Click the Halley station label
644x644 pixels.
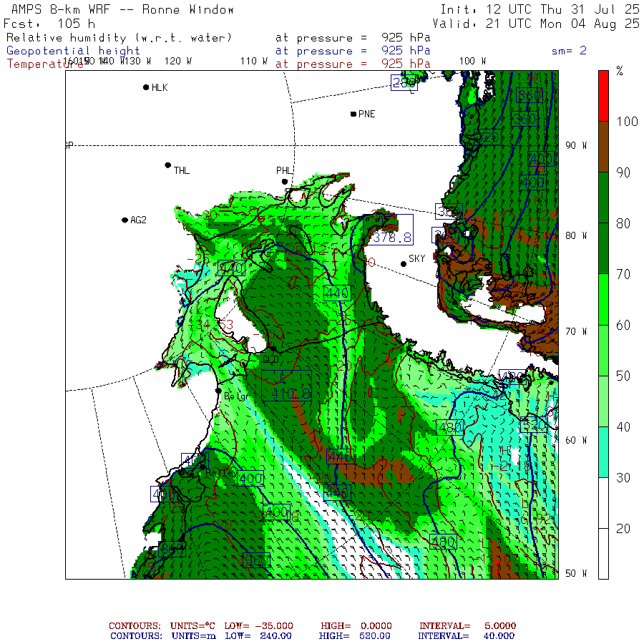221,473
